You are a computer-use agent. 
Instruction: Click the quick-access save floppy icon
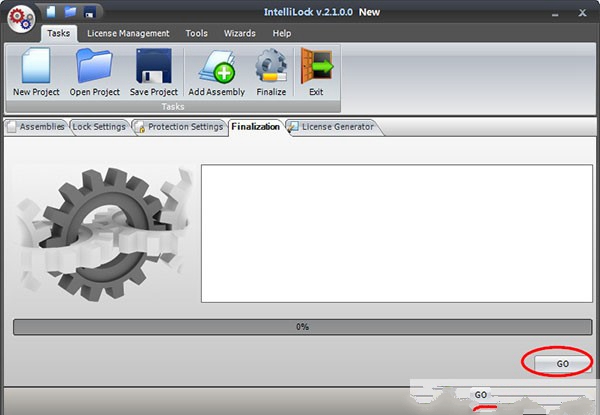[90, 12]
